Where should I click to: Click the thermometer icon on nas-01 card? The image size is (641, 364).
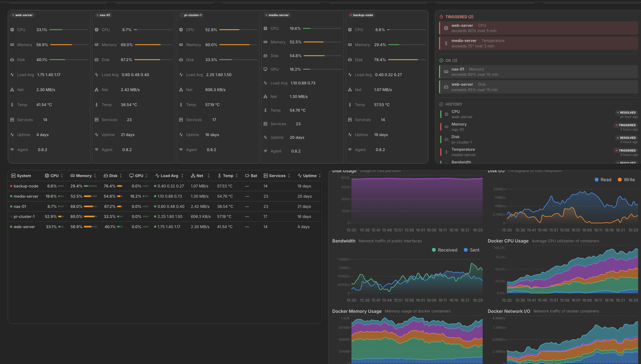click(97, 105)
